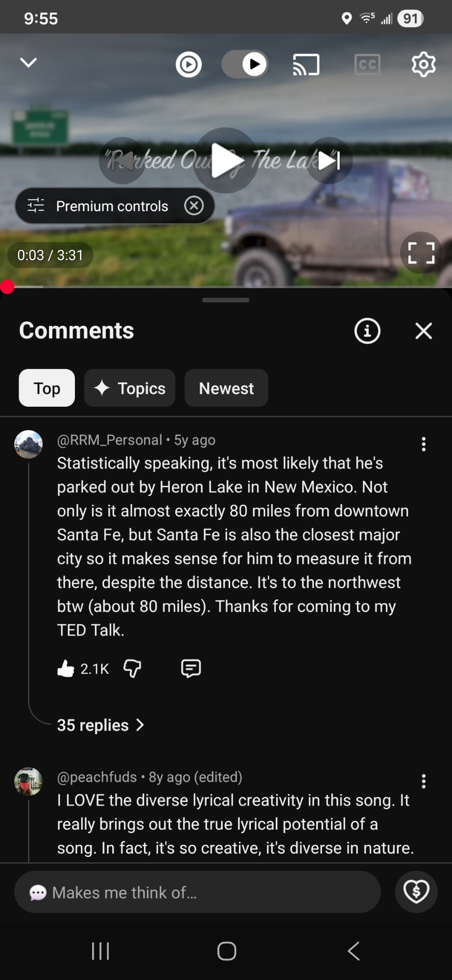Image resolution: width=452 pixels, height=980 pixels.
Task: Play the video
Action: coord(226,161)
